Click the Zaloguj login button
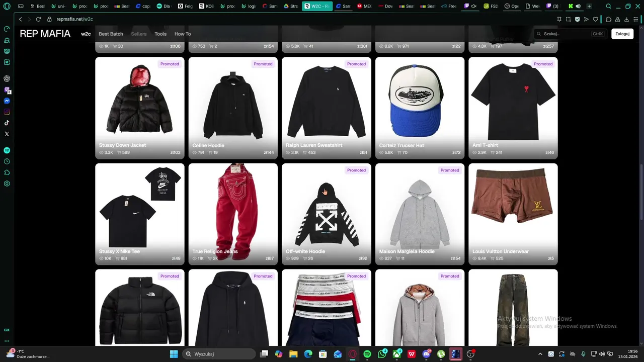This screenshot has width=644, height=362. pos(622,34)
